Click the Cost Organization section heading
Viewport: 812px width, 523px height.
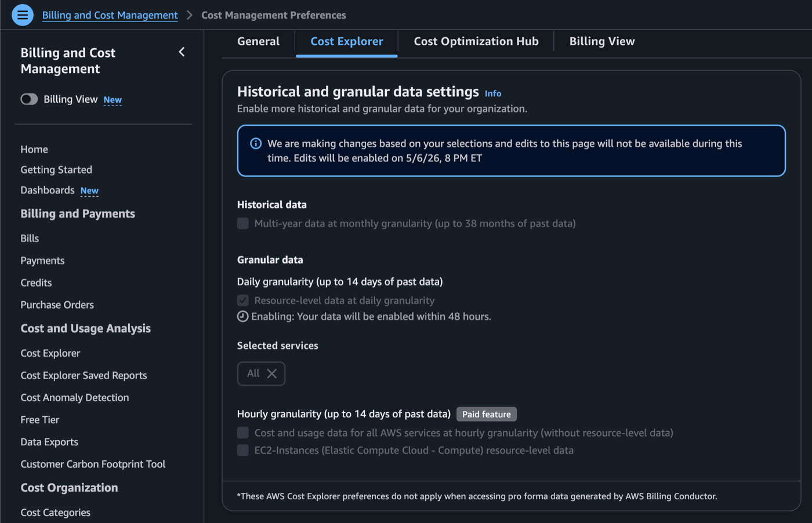click(69, 488)
